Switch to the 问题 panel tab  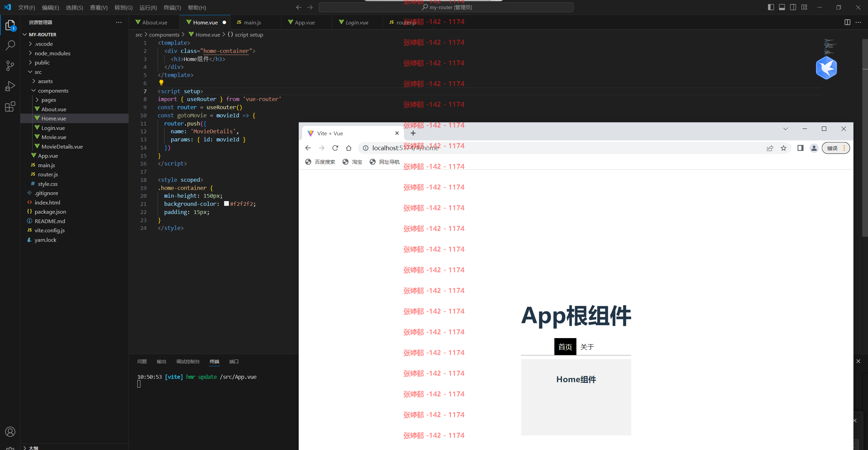tap(142, 361)
